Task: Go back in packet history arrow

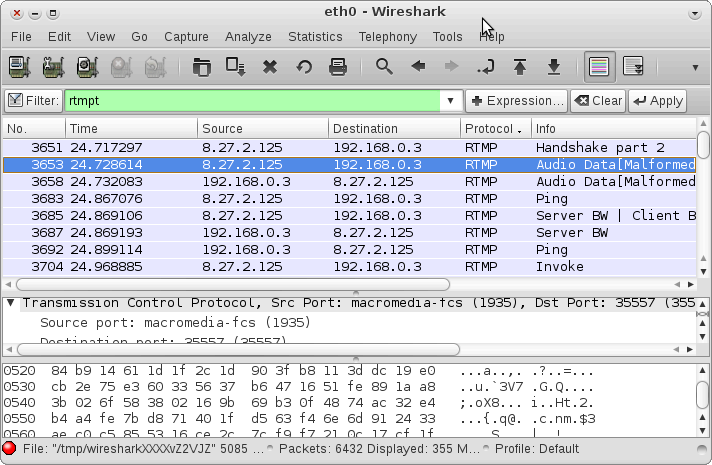Action: point(418,67)
